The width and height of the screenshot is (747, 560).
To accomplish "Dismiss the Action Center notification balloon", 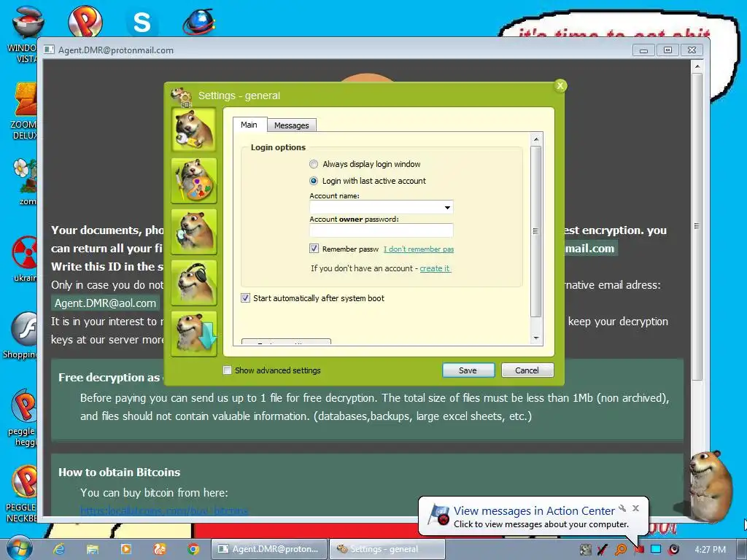I will [635, 508].
